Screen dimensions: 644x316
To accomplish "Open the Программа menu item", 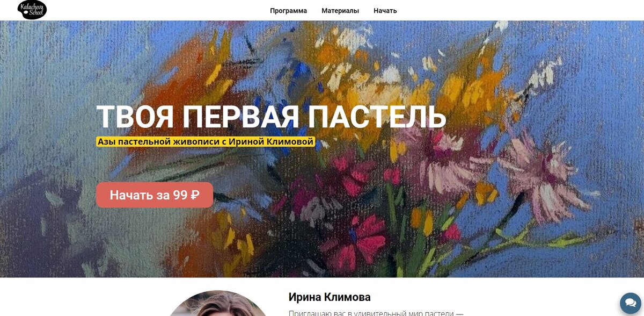I will coord(289,11).
